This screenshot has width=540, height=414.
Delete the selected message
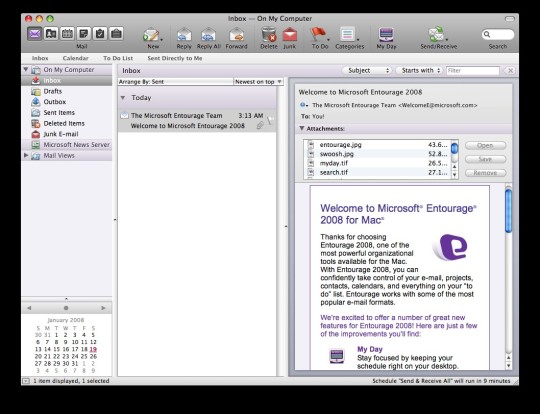pyautogui.click(x=269, y=38)
